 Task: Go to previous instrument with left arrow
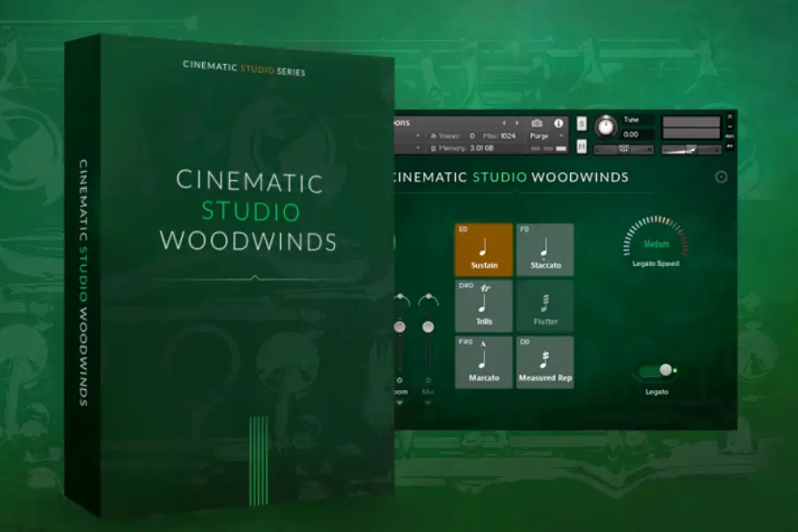504,123
